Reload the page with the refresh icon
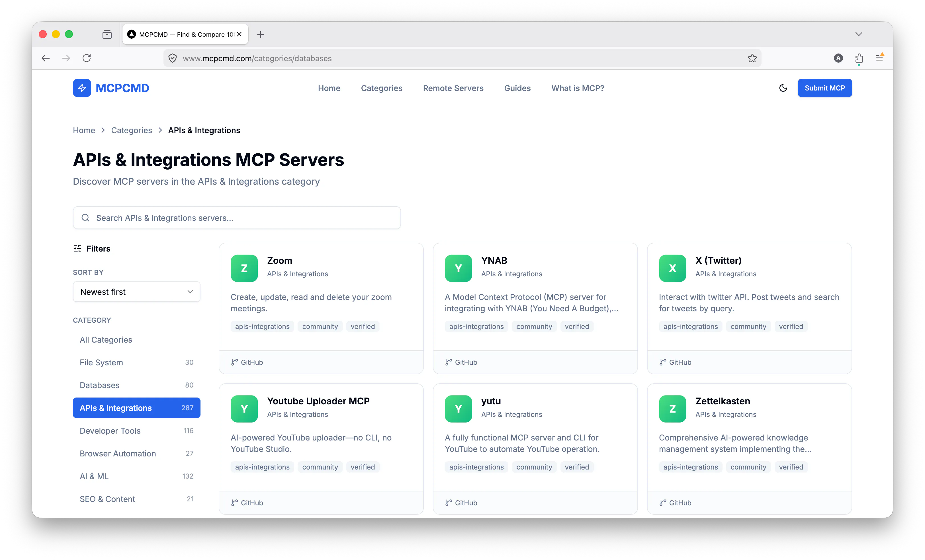Viewport: 925px width, 560px height. pyautogui.click(x=87, y=58)
